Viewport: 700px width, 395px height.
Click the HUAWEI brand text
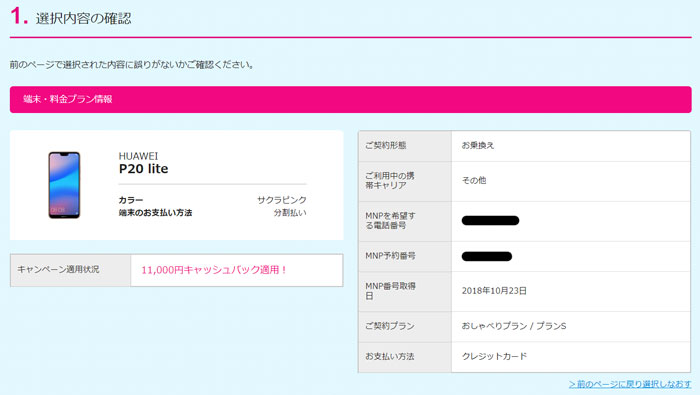(x=138, y=156)
